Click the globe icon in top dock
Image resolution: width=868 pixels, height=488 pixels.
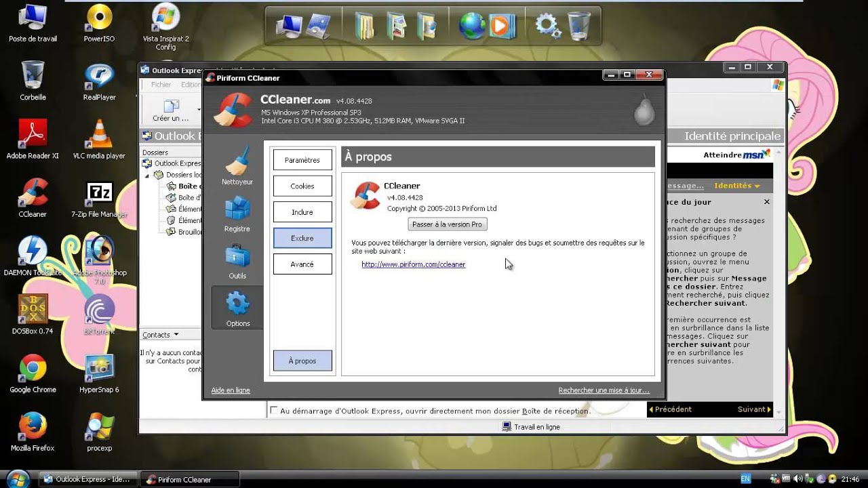coord(471,26)
